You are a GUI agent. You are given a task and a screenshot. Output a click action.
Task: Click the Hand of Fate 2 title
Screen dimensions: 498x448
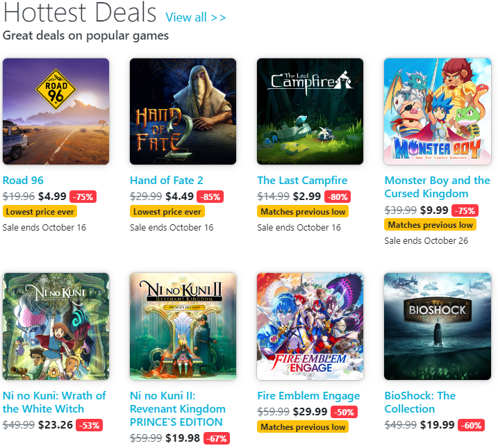pos(166,181)
